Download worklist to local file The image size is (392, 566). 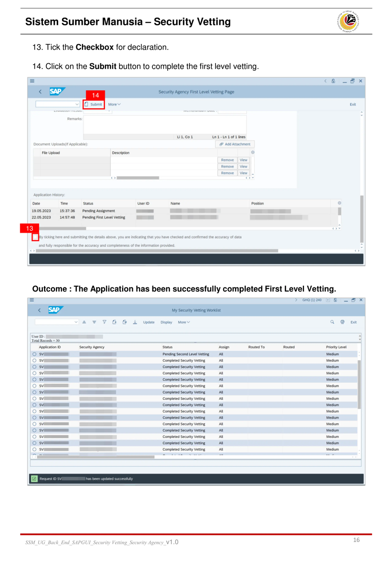point(135,322)
